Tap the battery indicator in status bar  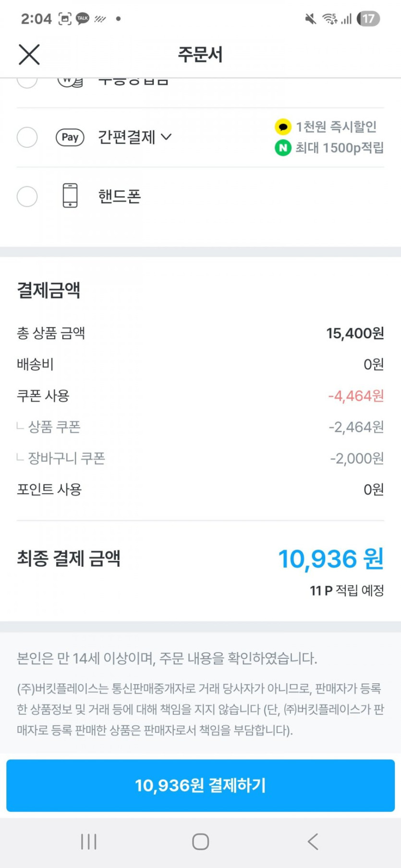[x=368, y=19]
